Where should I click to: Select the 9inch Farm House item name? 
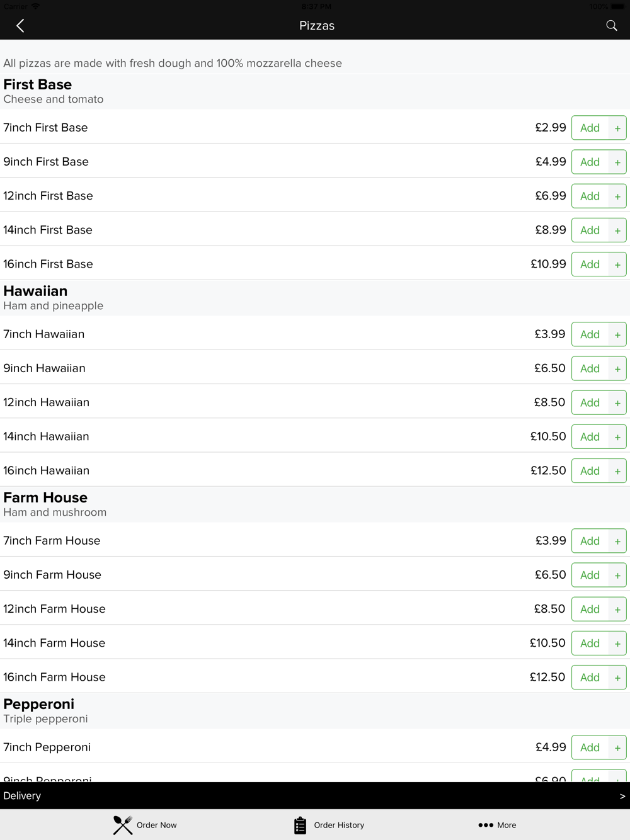(x=52, y=575)
